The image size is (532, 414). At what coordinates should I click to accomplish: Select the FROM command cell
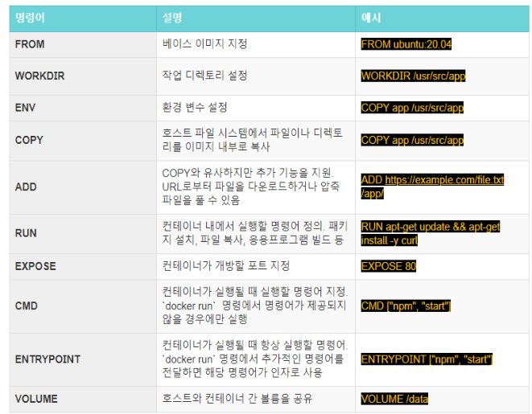[83, 45]
